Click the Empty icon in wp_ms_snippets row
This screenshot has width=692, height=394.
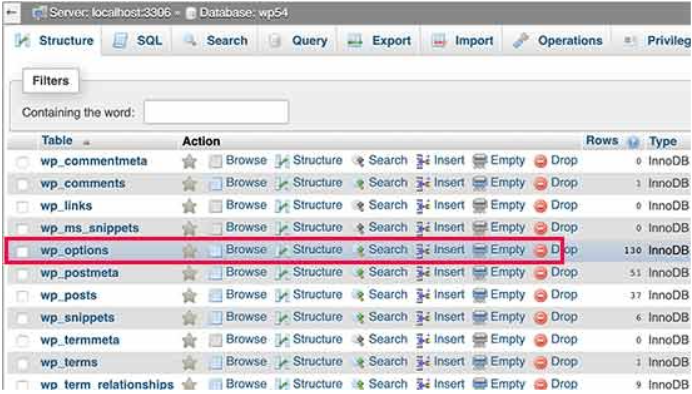479,228
